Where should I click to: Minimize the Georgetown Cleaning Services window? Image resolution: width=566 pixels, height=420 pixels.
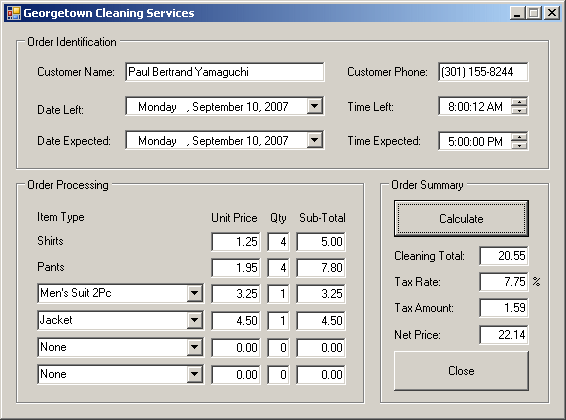coord(517,13)
